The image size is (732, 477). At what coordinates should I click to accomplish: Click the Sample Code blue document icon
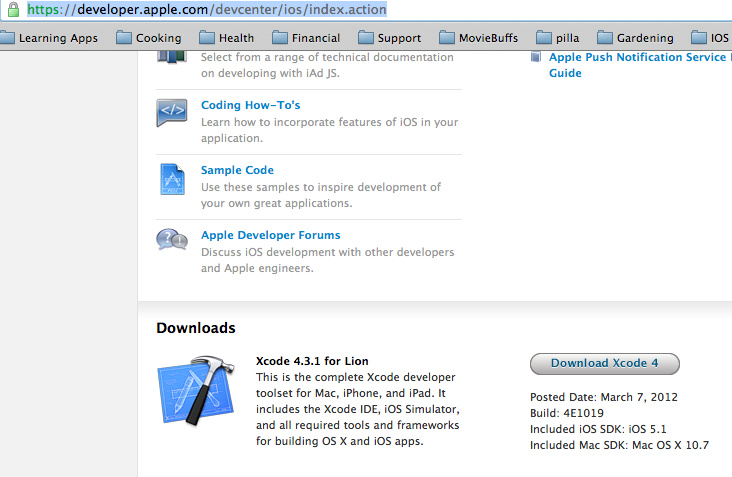(171, 178)
